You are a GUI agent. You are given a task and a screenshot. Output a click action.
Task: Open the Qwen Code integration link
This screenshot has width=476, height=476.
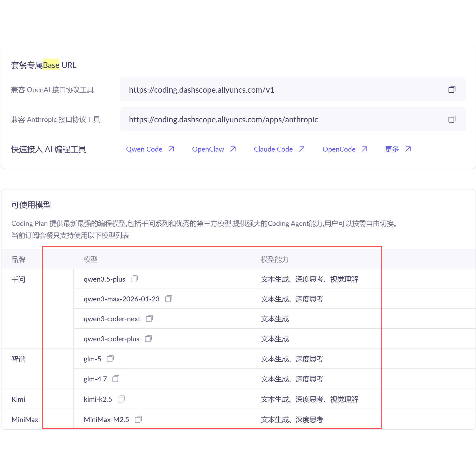click(150, 149)
